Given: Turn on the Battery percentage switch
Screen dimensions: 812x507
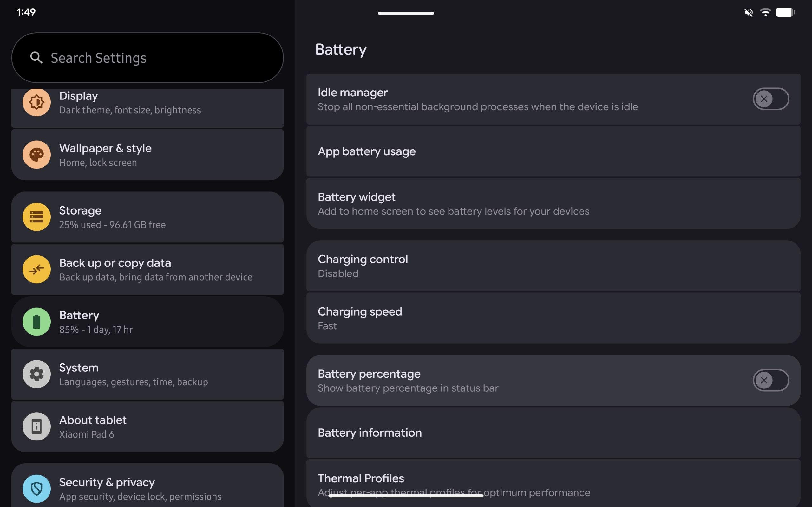Looking at the screenshot, I should tap(770, 380).
